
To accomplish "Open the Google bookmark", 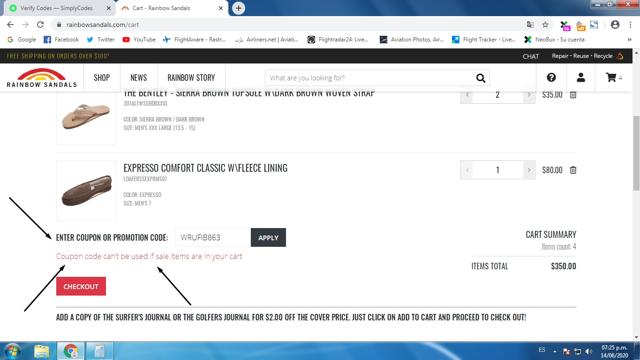I will pos(22,40).
